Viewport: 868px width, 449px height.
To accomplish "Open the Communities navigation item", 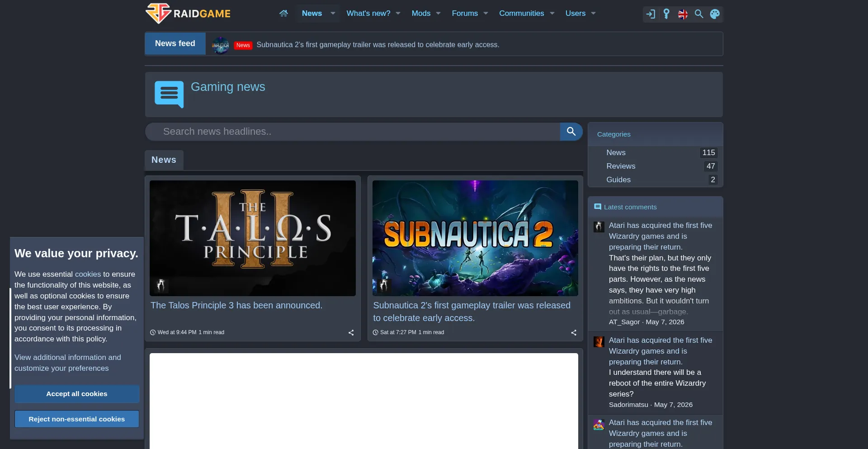I will point(522,14).
